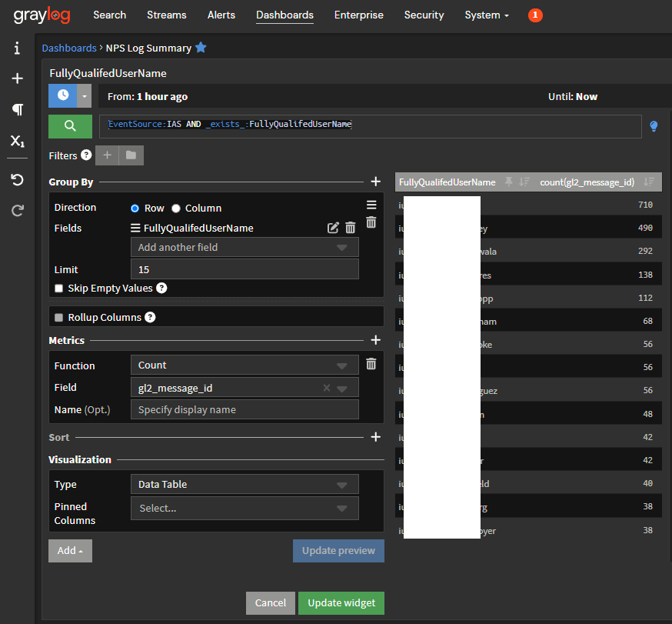The width and height of the screenshot is (672, 624).
Task: Toggle the Rollup Columns checkbox
Action: 59,317
